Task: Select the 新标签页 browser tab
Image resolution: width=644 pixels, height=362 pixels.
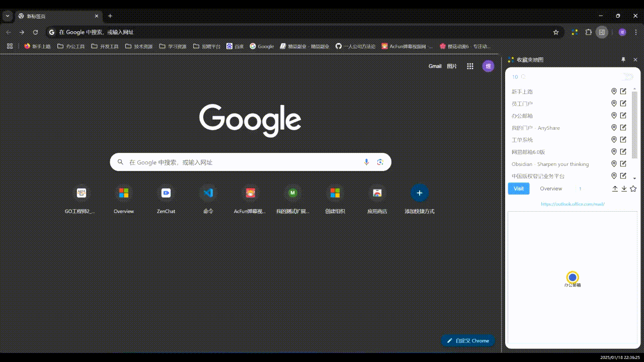Action: 58,16
